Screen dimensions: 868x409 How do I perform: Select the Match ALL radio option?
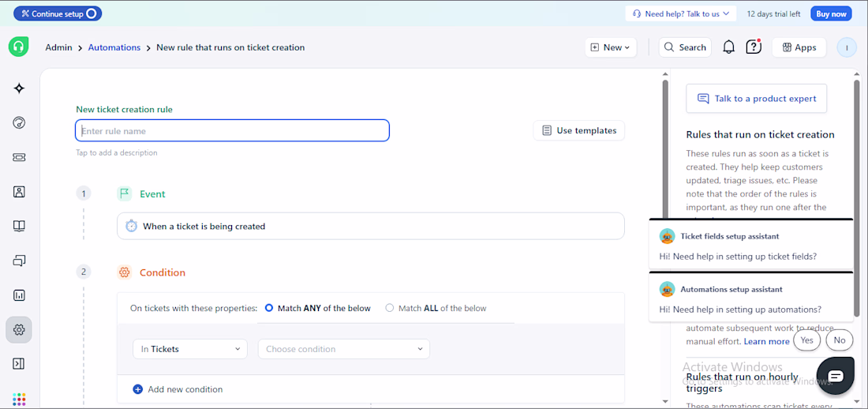click(389, 308)
